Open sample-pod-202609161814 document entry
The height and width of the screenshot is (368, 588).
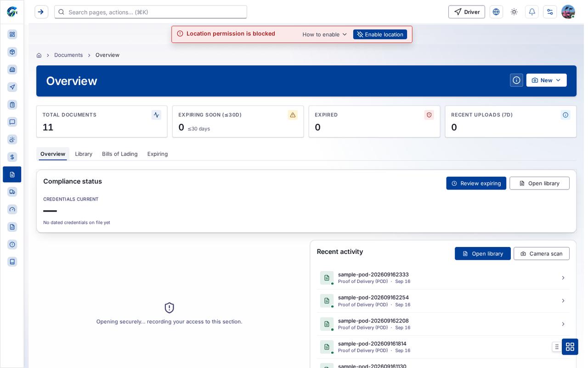[x=443, y=347]
